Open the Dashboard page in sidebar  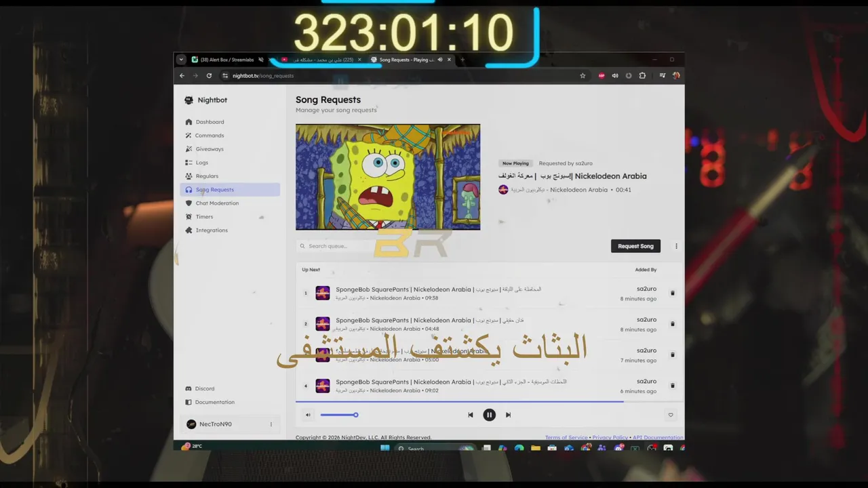point(230,122)
